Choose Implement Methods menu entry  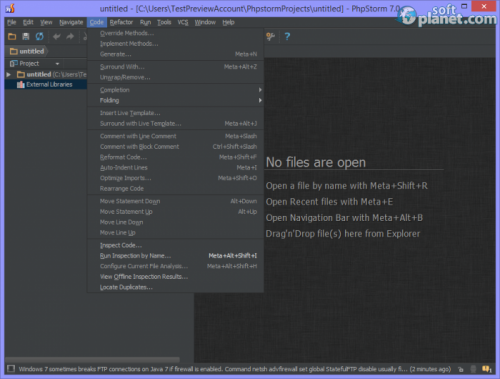tap(176, 44)
